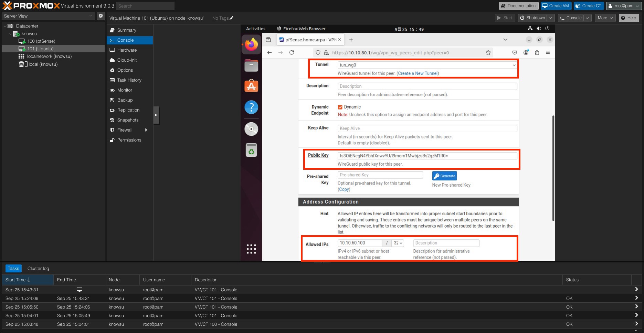This screenshot has width=644, height=333.
Task: Click the Firefox address bar URL
Action: [390, 53]
